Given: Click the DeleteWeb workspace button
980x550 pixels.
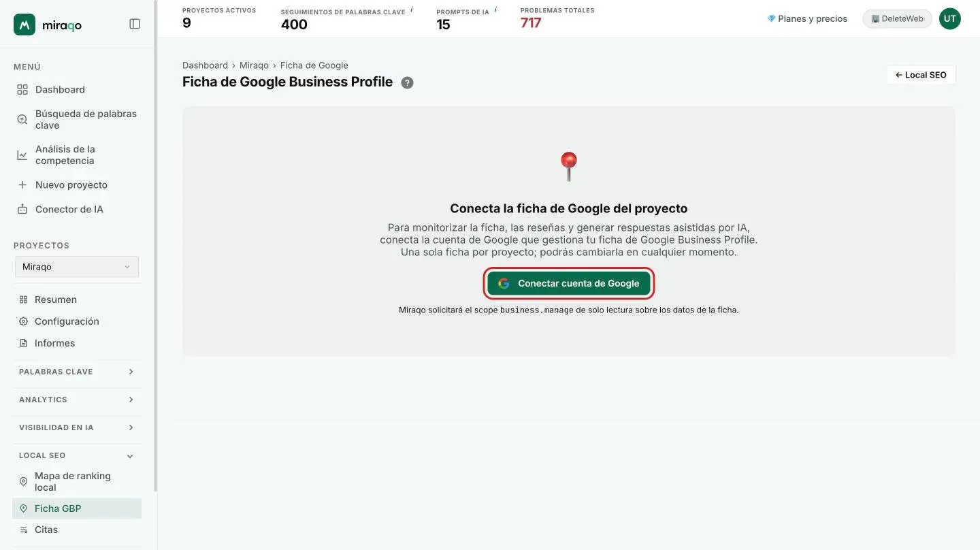Looking at the screenshot, I should [898, 18].
